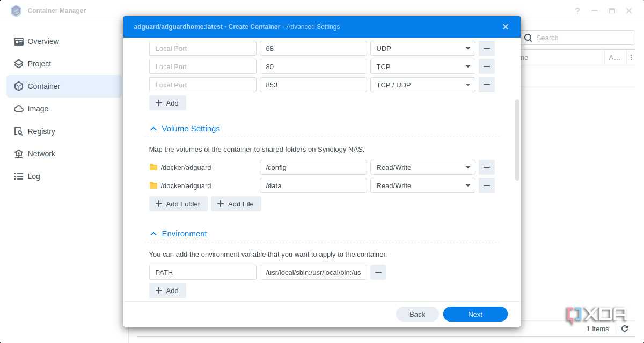Add a new environment variable
The width and height of the screenshot is (644, 343).
(x=167, y=290)
